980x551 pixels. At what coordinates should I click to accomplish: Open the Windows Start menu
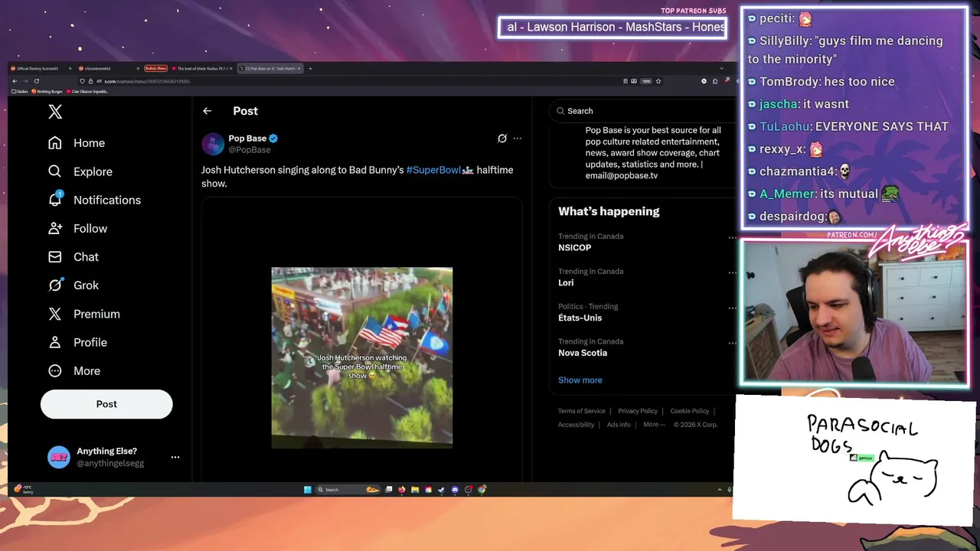coord(308,490)
